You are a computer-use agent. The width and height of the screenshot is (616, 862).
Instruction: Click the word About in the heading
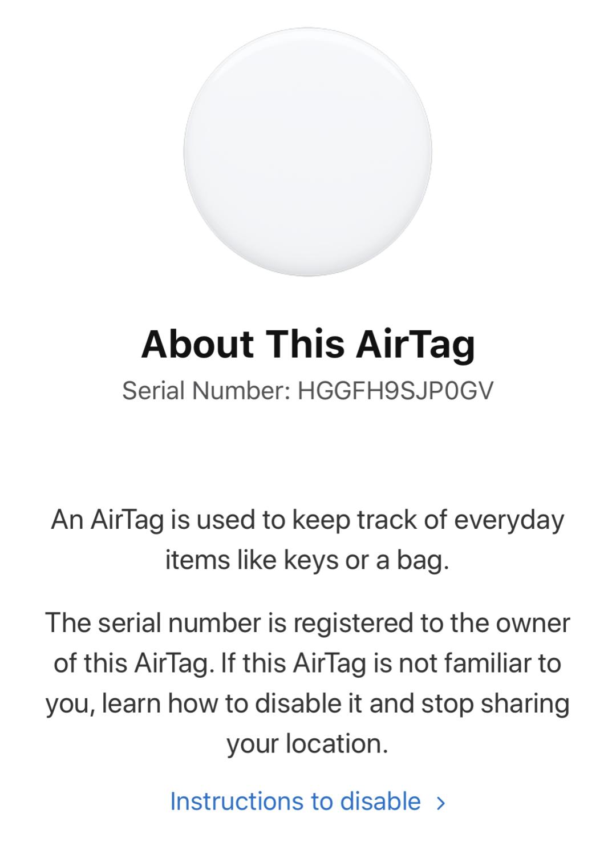tap(197, 344)
